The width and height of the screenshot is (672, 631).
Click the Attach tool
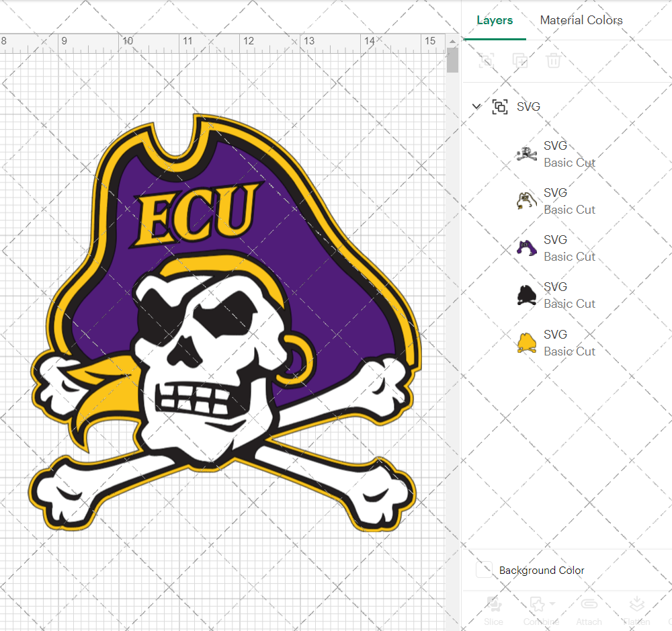pos(589,610)
